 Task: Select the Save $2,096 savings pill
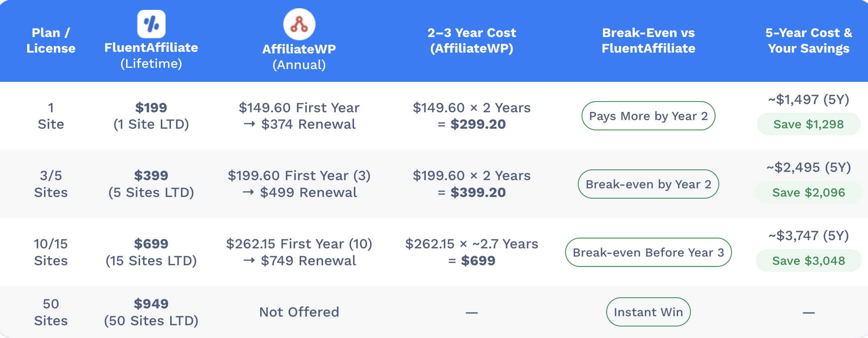[808, 192]
